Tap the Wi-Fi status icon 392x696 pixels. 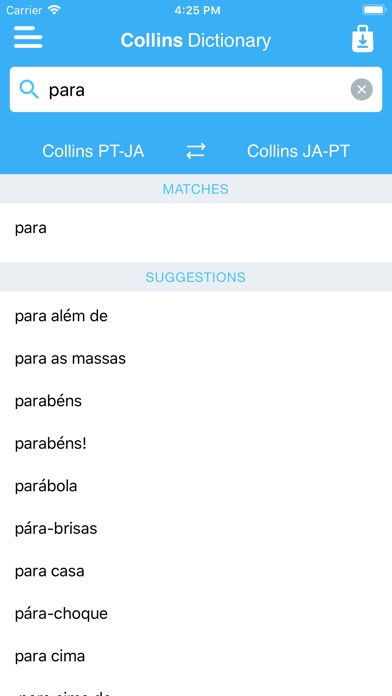55,10
